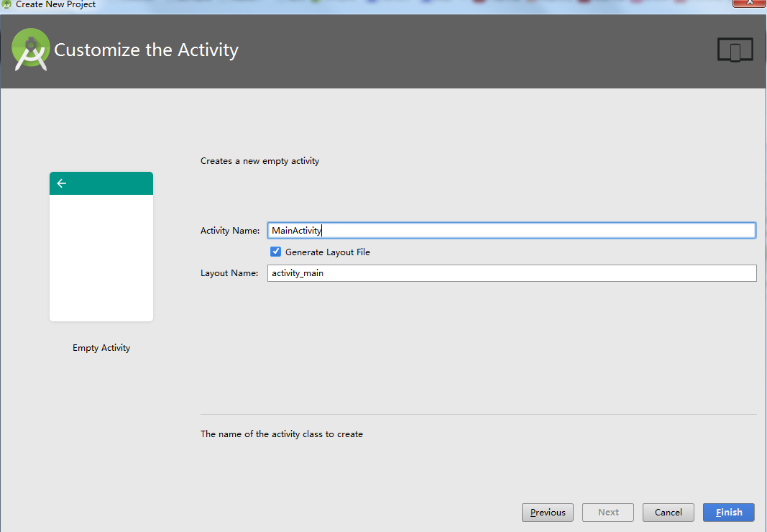Click the back arrow in the activity preview

click(62, 183)
